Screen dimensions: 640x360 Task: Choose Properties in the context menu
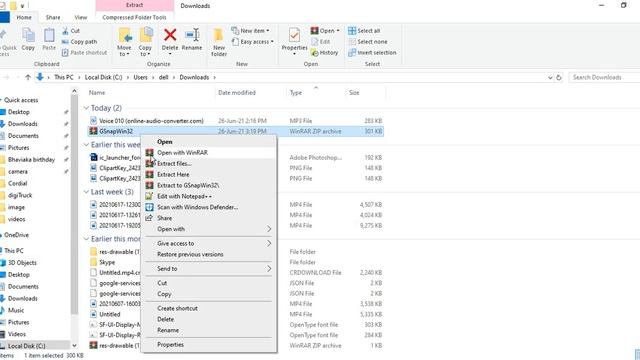pyautogui.click(x=209, y=344)
